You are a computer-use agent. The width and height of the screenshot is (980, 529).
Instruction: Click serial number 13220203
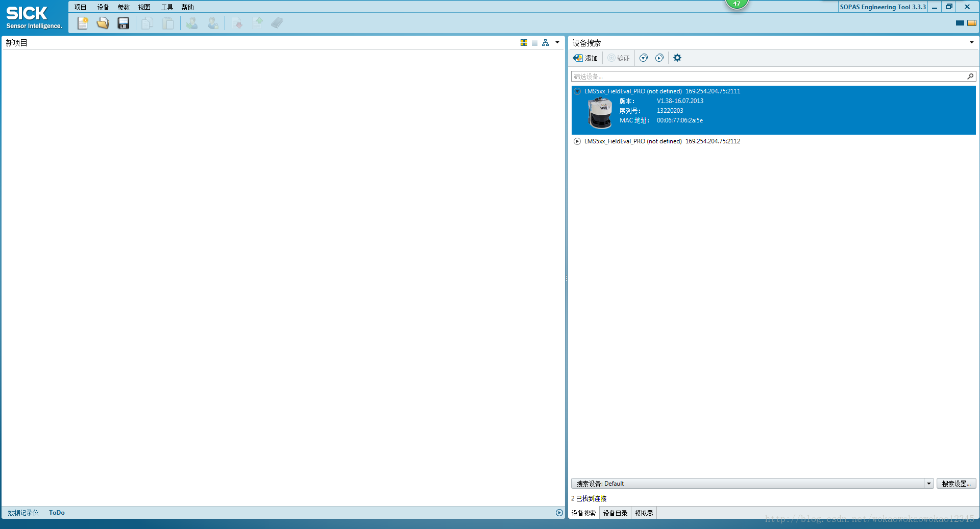pos(670,111)
